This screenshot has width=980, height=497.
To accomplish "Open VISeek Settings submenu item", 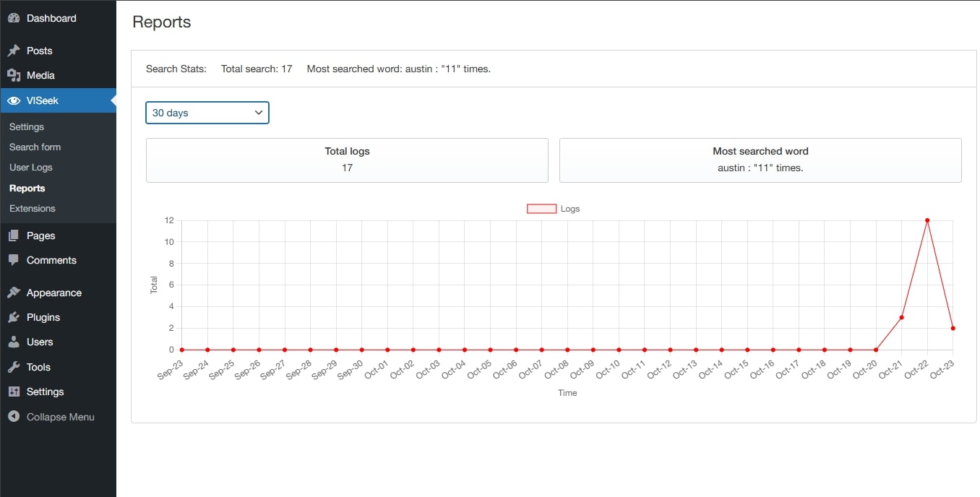I will pos(27,126).
